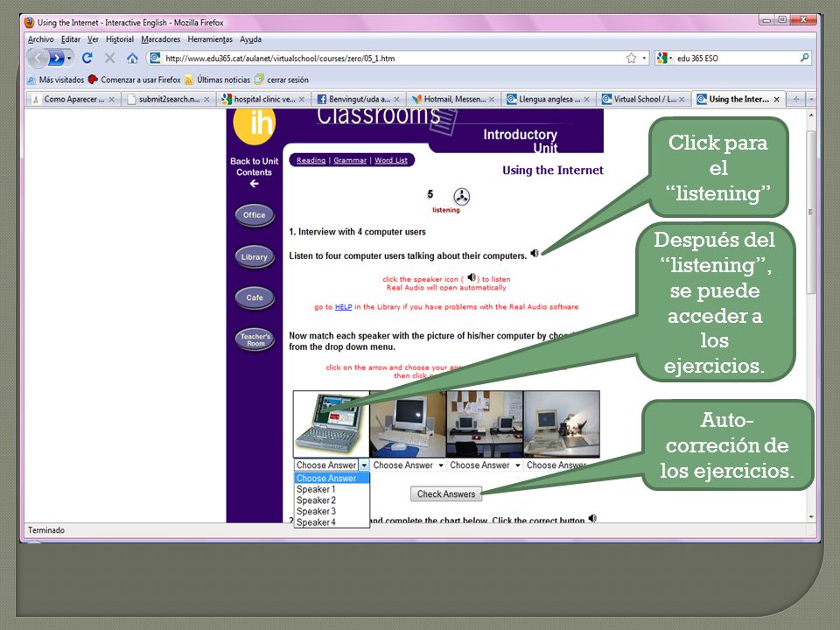Open a new tab with the plus button
This screenshot has width=840, height=630.
point(796,99)
